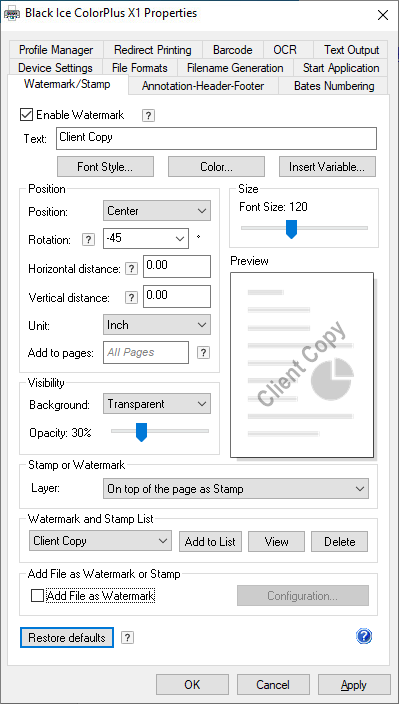The width and height of the screenshot is (399, 704).
Task: Click the watermark Preview page thumbnail
Action: pos(302,365)
